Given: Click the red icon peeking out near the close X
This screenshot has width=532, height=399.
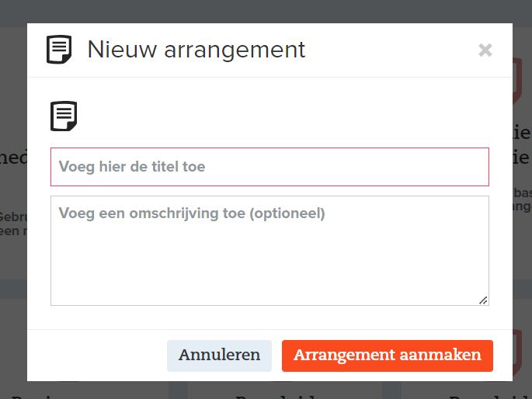Looking at the screenshot, I should 517,80.
